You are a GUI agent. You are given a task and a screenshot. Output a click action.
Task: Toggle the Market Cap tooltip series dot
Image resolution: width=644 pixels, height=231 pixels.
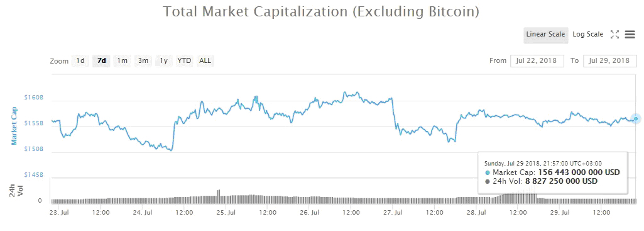click(x=488, y=172)
